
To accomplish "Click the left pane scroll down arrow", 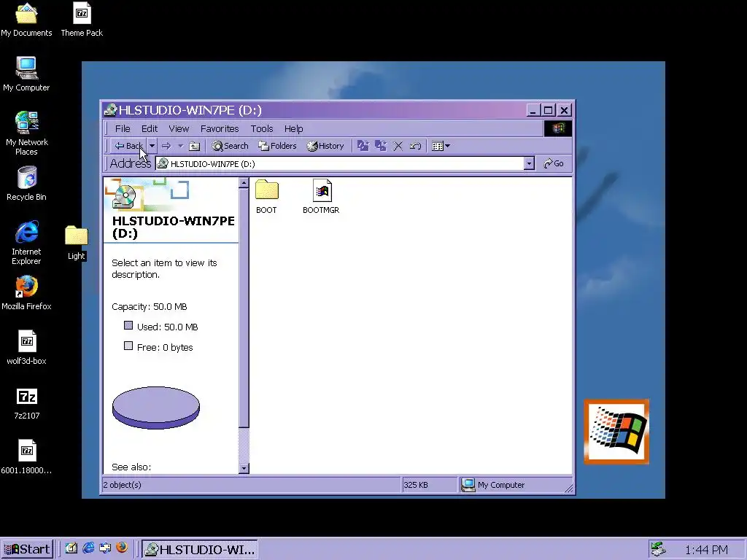I will [244, 469].
